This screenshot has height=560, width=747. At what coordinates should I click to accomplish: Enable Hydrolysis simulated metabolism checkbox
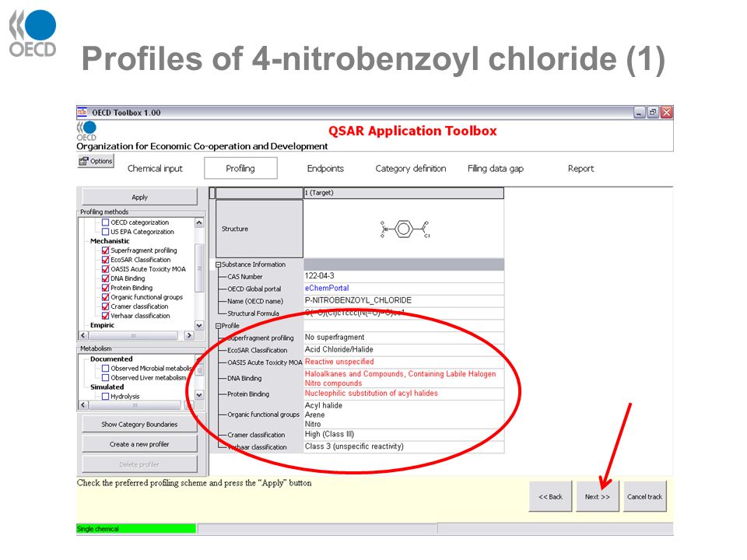click(x=105, y=396)
